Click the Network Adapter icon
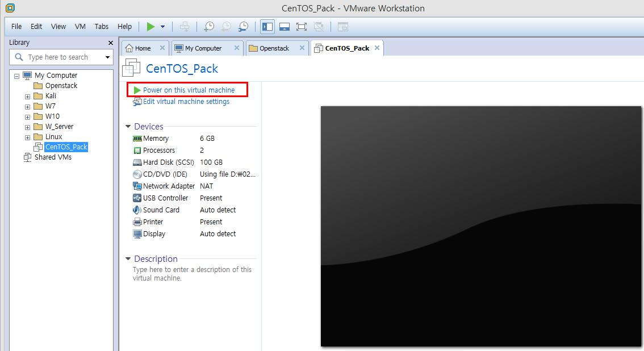 [137, 186]
